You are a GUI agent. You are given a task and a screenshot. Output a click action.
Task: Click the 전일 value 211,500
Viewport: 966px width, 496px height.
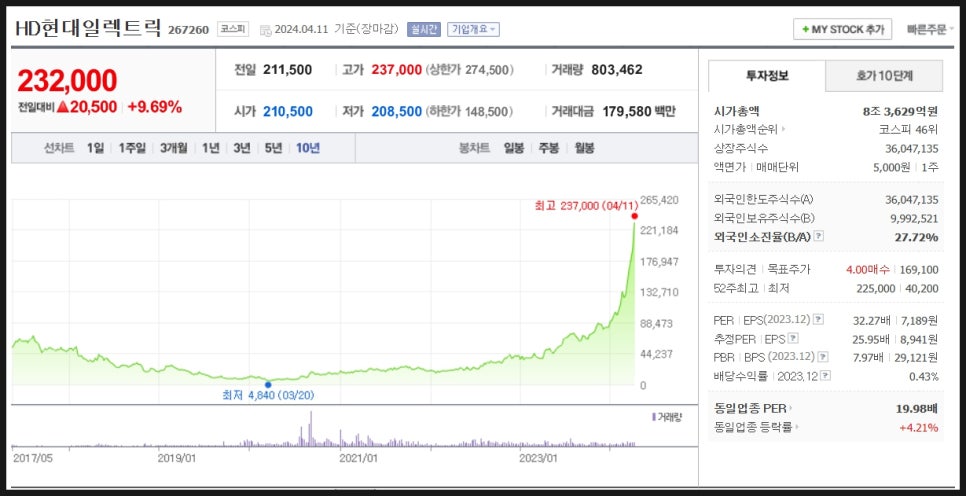[x=287, y=70]
